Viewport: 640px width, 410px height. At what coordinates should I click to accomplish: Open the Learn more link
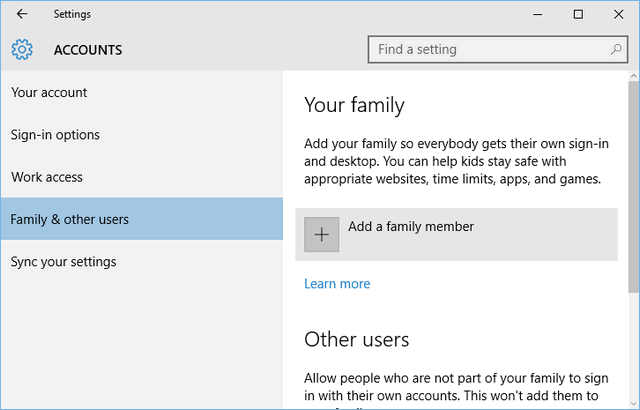click(337, 284)
